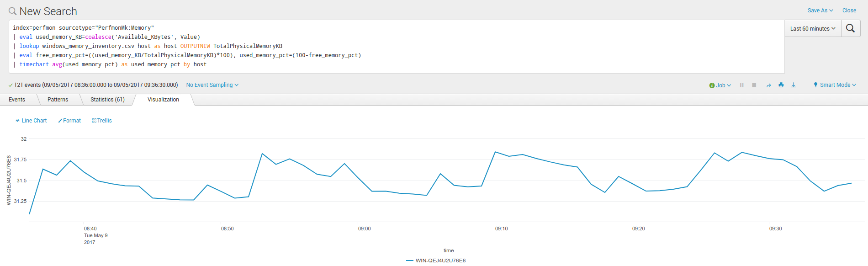This screenshot has height=266, width=868.
Task: Open the Job dropdown menu
Action: coord(720,85)
